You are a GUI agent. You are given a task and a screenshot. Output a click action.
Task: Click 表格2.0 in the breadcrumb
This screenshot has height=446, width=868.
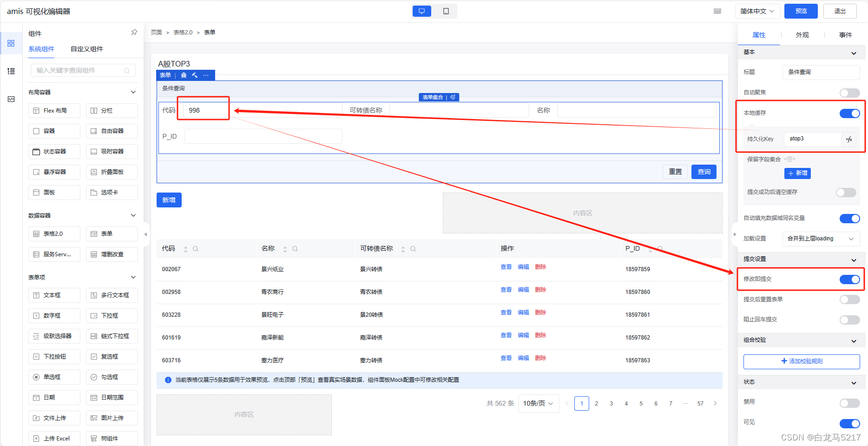[183, 33]
